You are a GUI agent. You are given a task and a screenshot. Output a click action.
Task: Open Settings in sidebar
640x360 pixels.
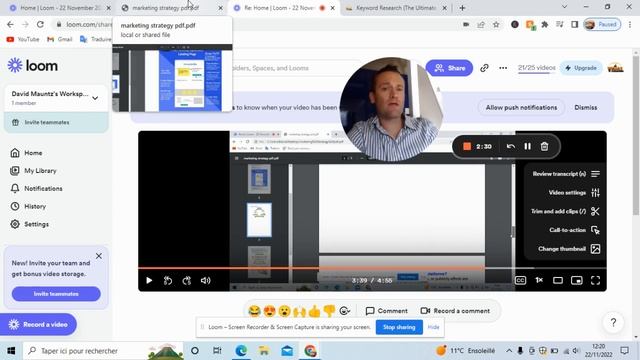tap(30, 224)
